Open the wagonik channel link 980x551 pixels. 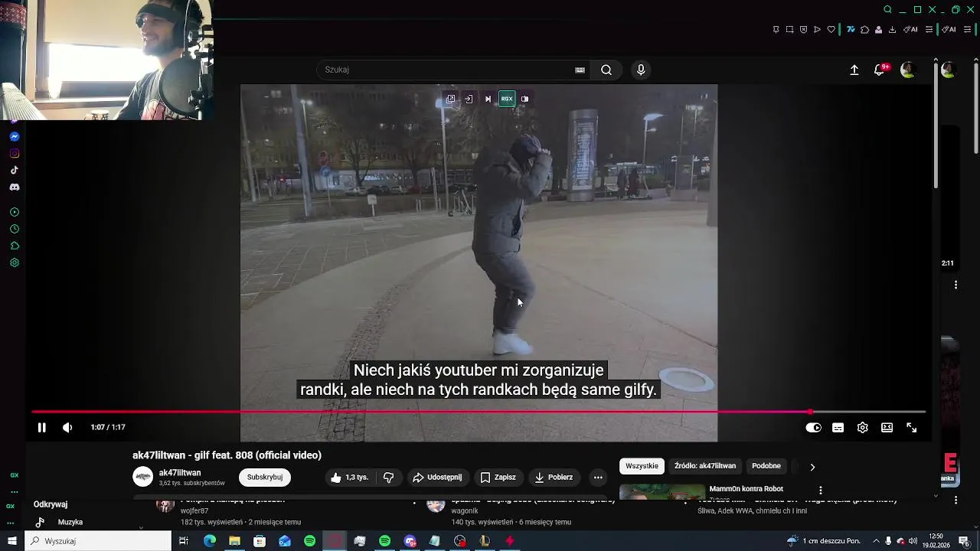[465, 510]
